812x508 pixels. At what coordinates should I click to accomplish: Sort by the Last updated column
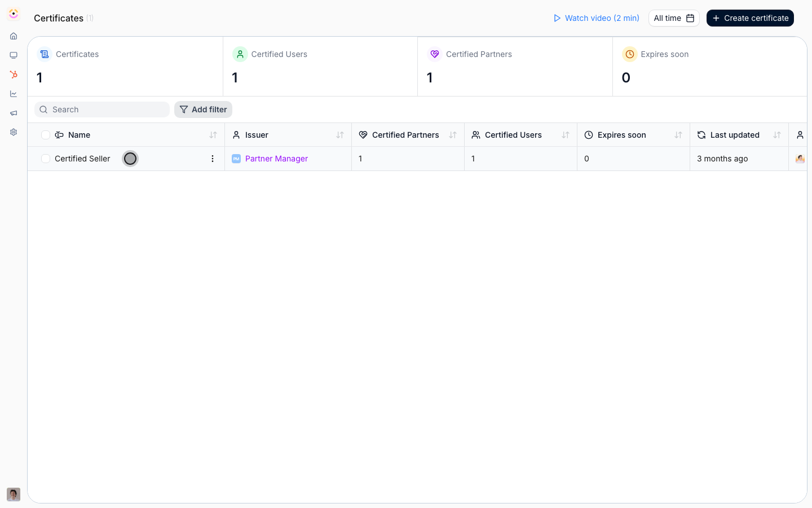click(777, 135)
